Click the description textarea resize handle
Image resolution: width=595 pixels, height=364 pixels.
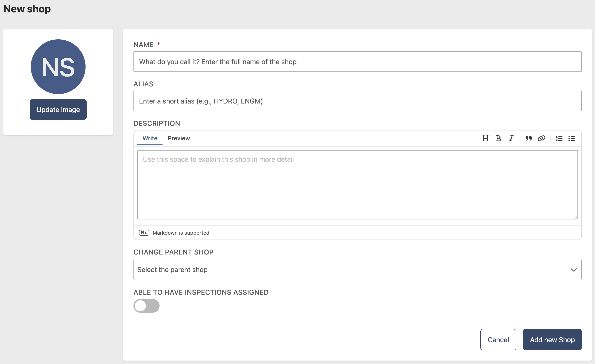(576, 217)
